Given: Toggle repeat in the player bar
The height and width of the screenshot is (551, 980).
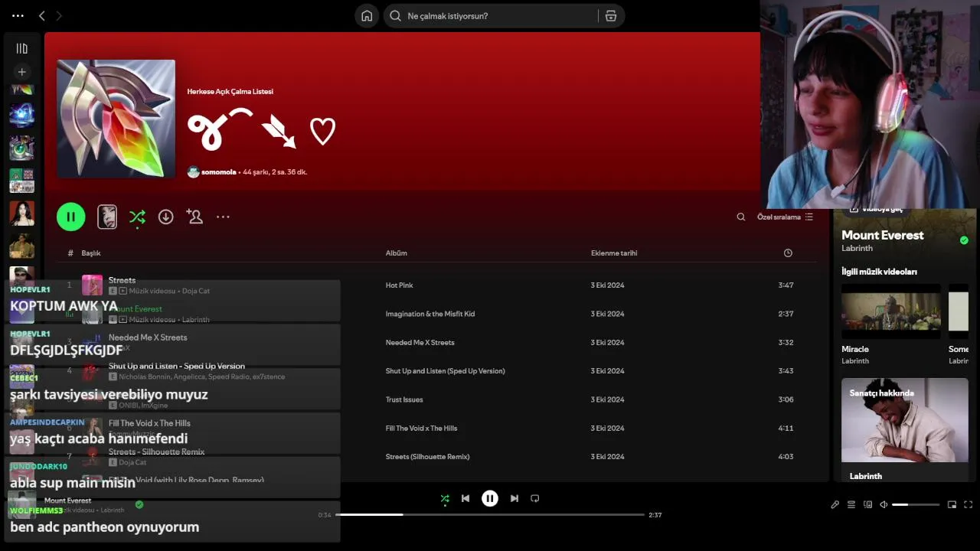Looking at the screenshot, I should point(535,498).
